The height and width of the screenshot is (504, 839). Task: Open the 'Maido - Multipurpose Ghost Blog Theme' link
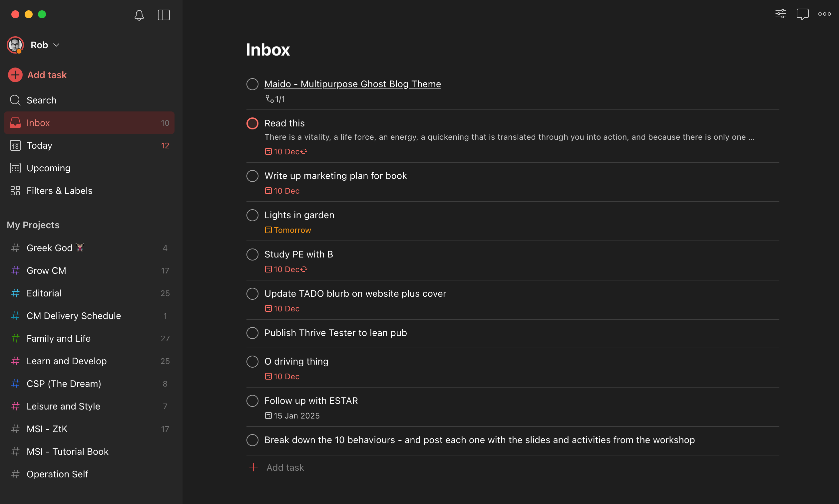352,84
